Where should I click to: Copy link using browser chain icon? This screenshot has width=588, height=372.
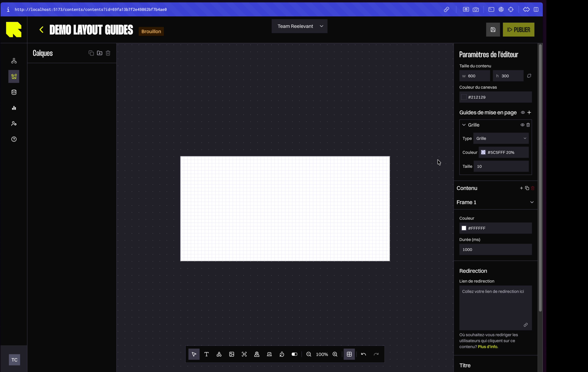(x=446, y=10)
